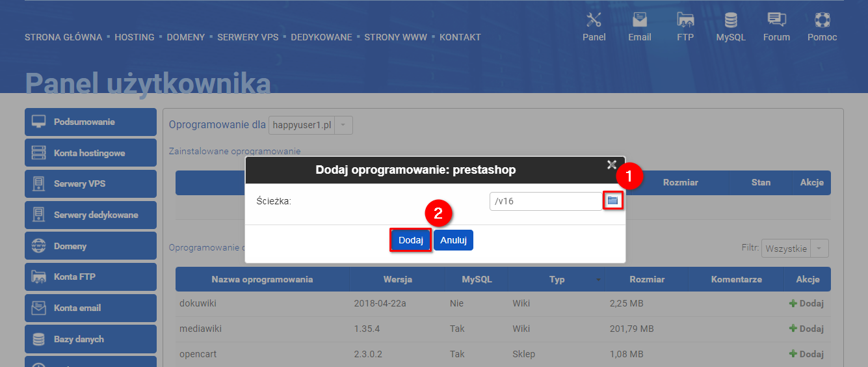Image resolution: width=868 pixels, height=367 pixels.
Task: Open the Filtr Wszystkie dropdown
Action: pos(795,248)
